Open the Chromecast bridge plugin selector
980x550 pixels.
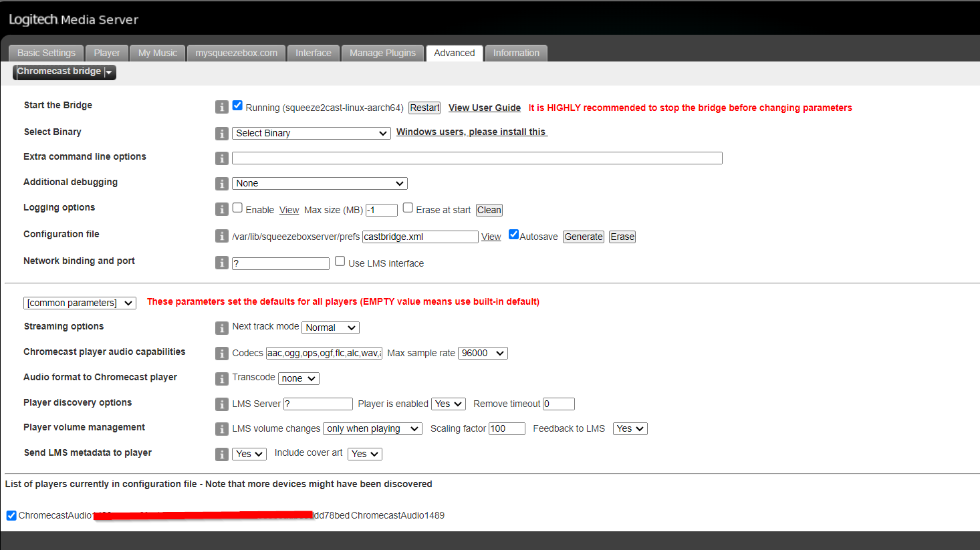[64, 72]
